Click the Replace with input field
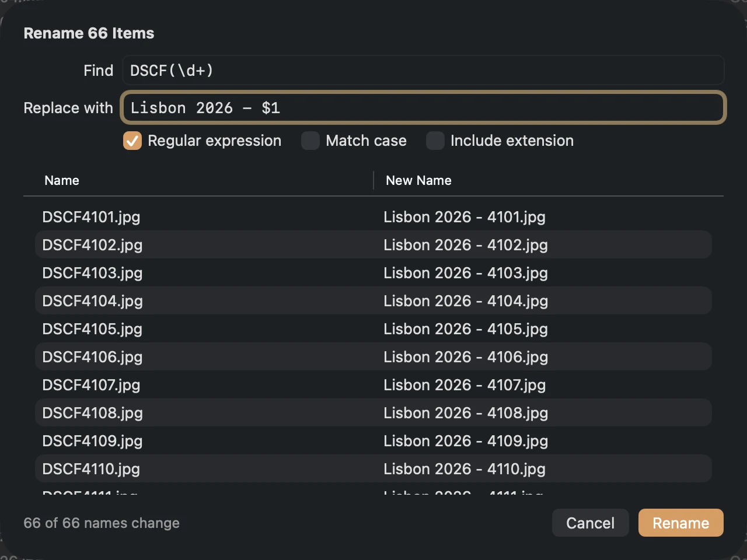The image size is (747, 560). click(423, 108)
